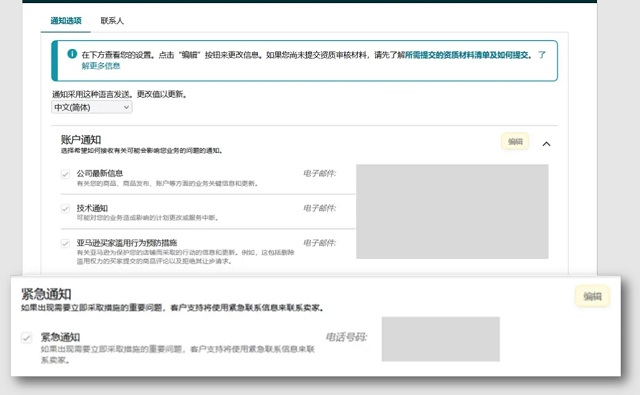
Task: Click 编辑 button in 紧急通知 panel
Action: (592, 296)
